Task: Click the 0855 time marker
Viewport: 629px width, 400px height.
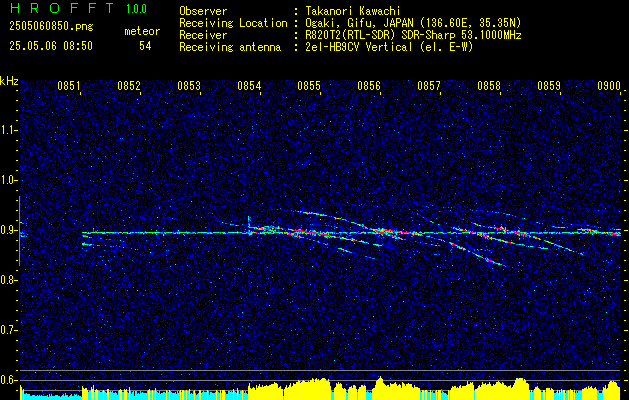Action: pos(309,85)
